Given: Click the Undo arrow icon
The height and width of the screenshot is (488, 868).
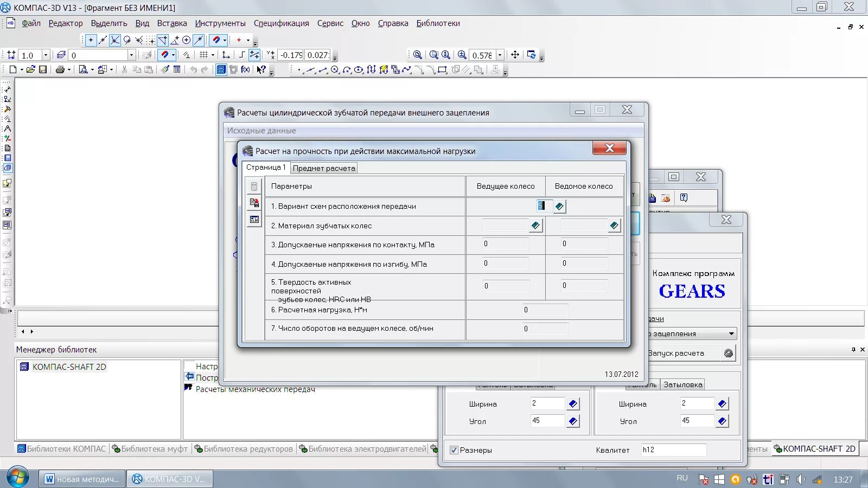Looking at the screenshot, I should coord(193,69).
